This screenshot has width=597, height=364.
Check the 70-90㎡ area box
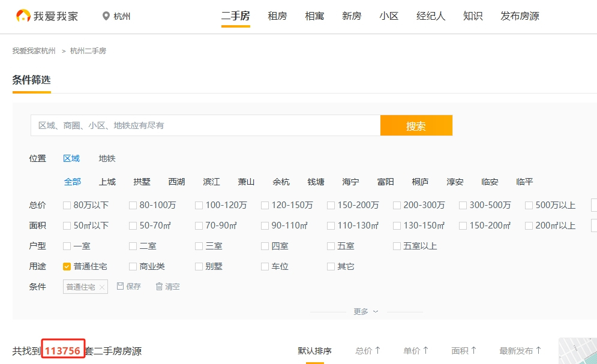point(199,226)
